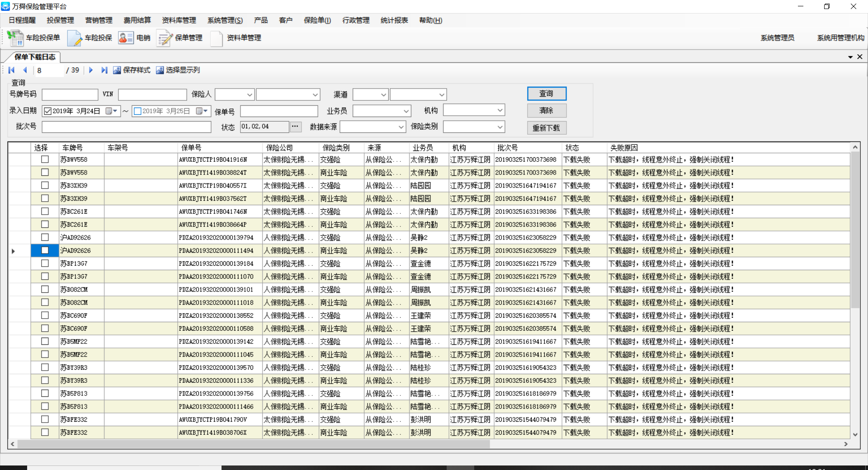The image size is (868, 470).
Task: Jump to the last page arrow
Action: pyautogui.click(x=104, y=70)
